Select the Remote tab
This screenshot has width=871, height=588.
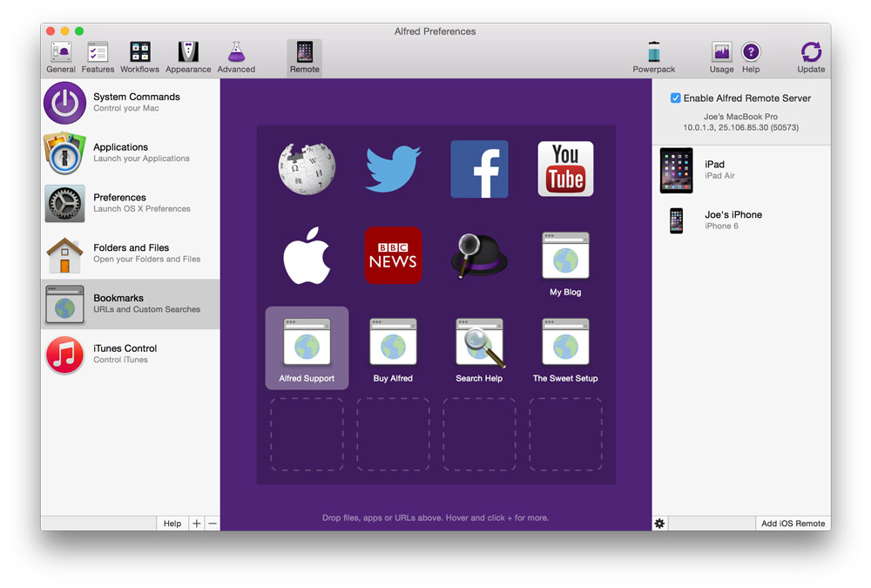304,57
